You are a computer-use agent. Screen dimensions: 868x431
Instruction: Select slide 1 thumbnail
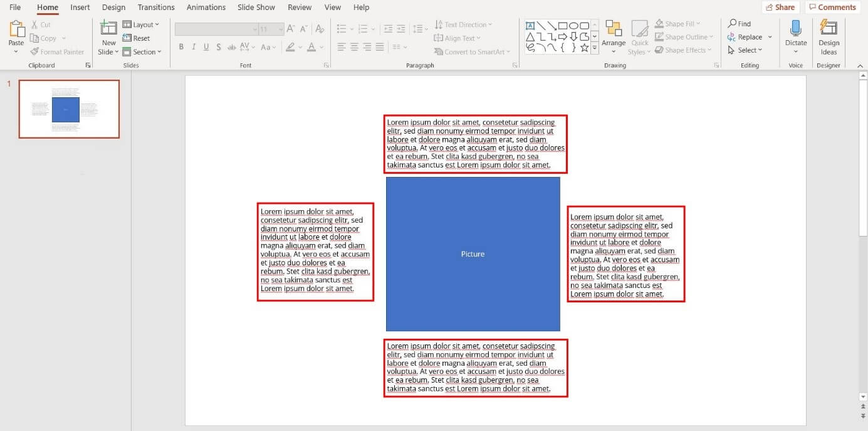(x=69, y=109)
